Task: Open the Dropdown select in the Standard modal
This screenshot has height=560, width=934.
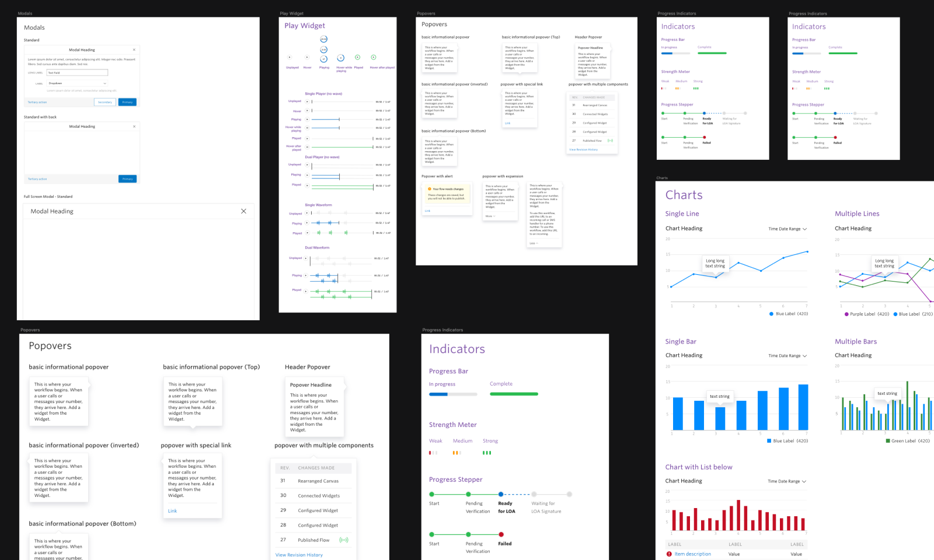Action: (x=78, y=83)
